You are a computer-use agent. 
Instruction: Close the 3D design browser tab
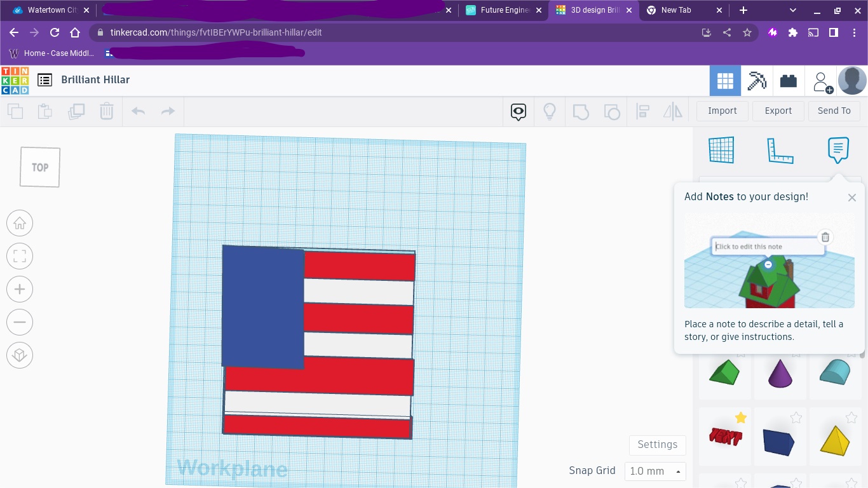point(629,10)
